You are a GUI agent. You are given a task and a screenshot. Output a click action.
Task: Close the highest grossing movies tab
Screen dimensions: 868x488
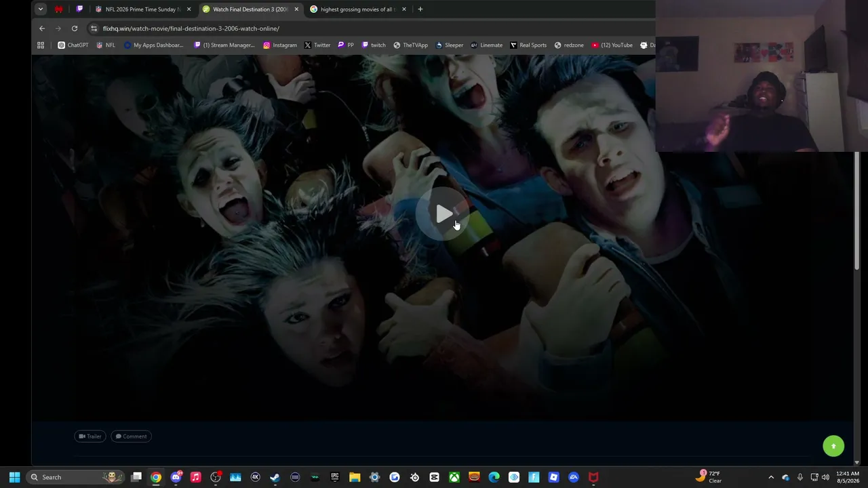[404, 9]
